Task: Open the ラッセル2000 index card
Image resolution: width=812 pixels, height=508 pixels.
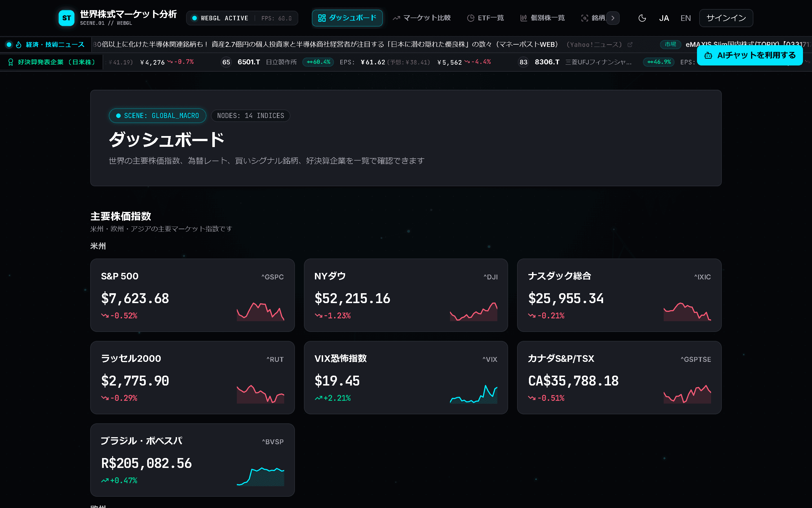Action: click(x=192, y=378)
